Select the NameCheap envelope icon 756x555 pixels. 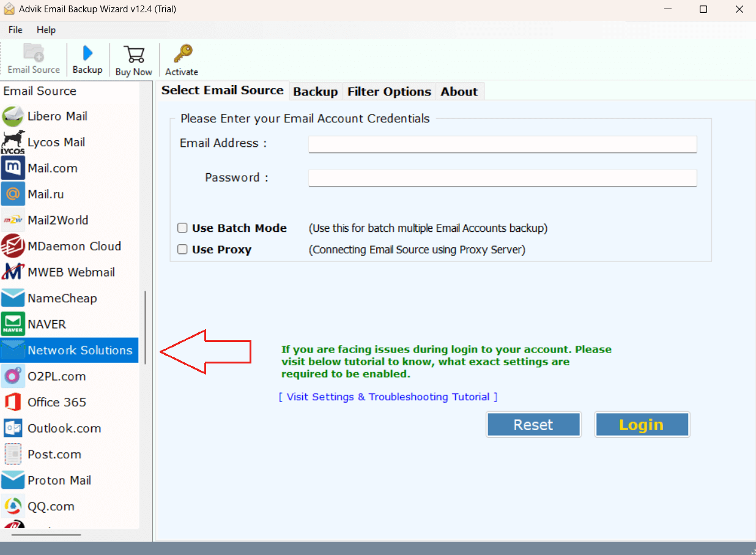(x=13, y=298)
